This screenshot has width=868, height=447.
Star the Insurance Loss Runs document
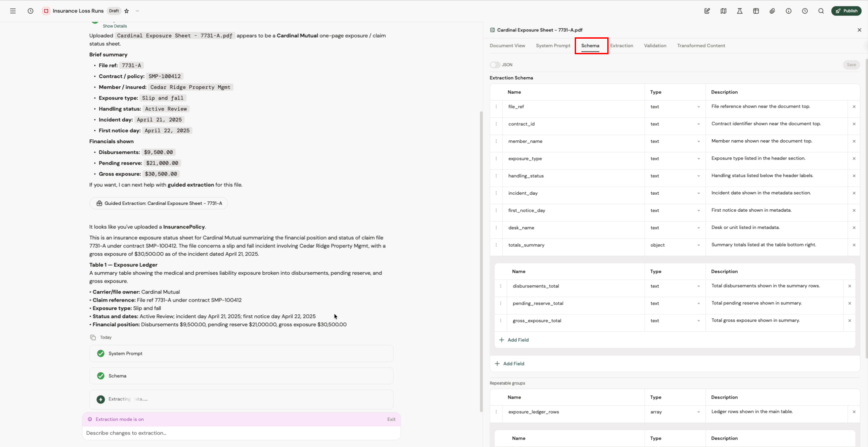(126, 11)
